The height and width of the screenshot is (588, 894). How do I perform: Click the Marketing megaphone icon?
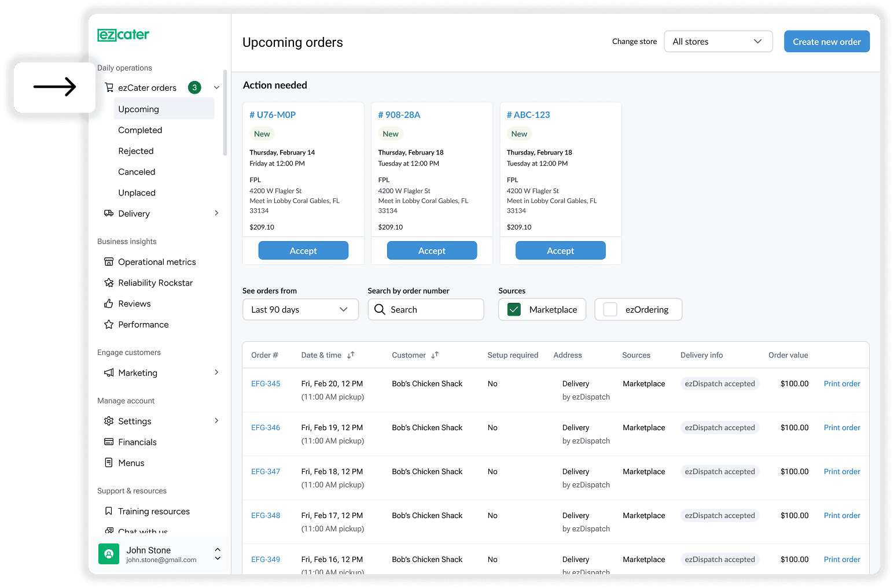pos(109,373)
